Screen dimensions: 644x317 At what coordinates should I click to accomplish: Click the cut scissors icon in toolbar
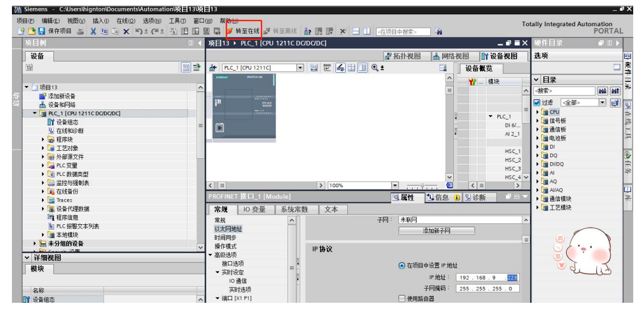click(93, 31)
